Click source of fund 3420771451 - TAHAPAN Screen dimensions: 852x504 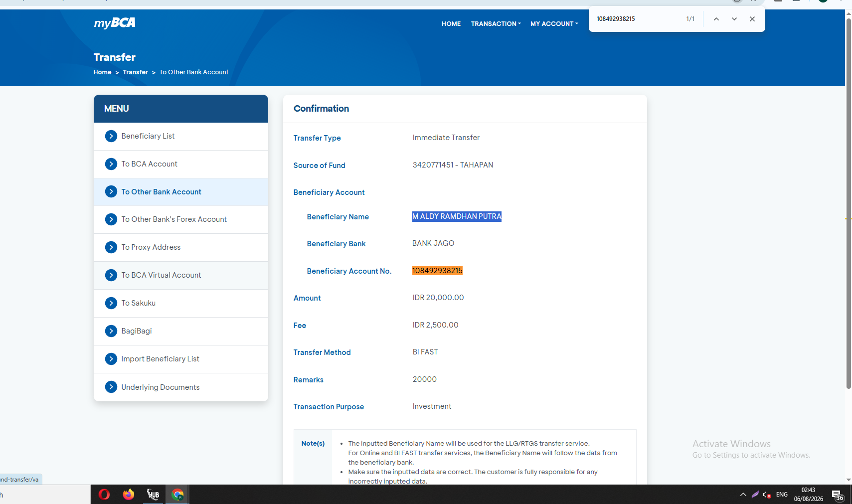(453, 165)
